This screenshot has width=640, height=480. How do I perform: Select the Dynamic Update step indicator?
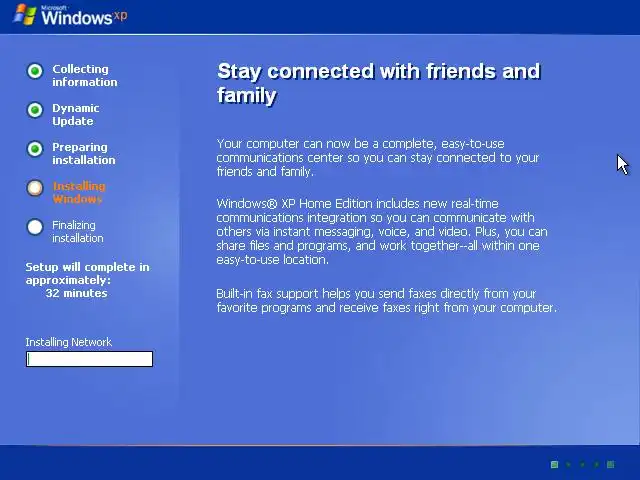(35, 110)
